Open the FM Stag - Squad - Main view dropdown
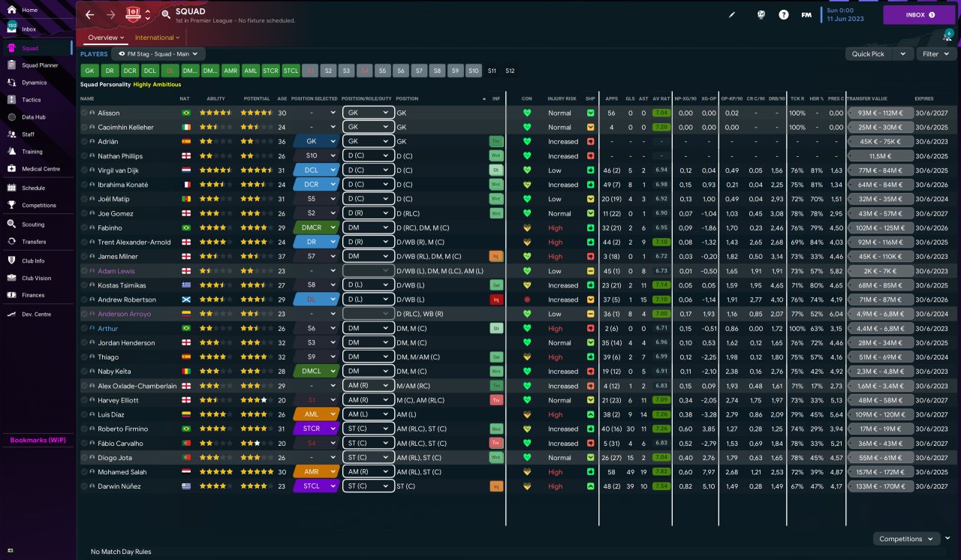The height and width of the screenshot is (560, 961). tap(158, 54)
